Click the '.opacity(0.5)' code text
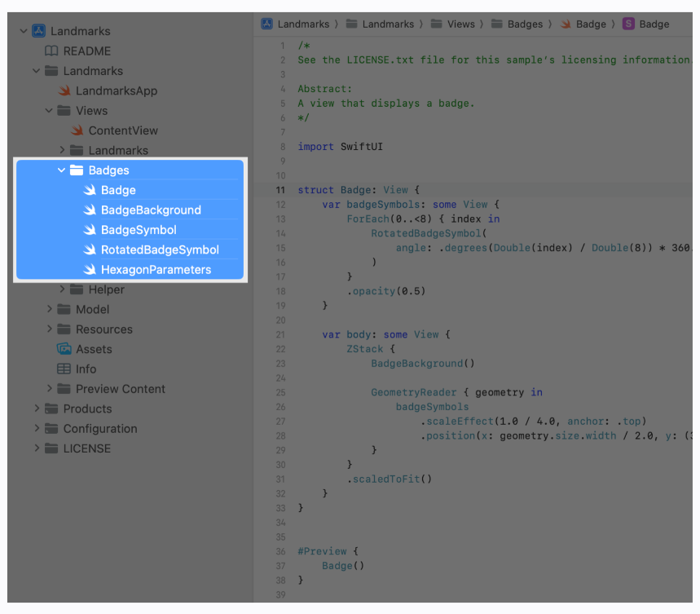The image size is (700, 614). [x=386, y=291]
